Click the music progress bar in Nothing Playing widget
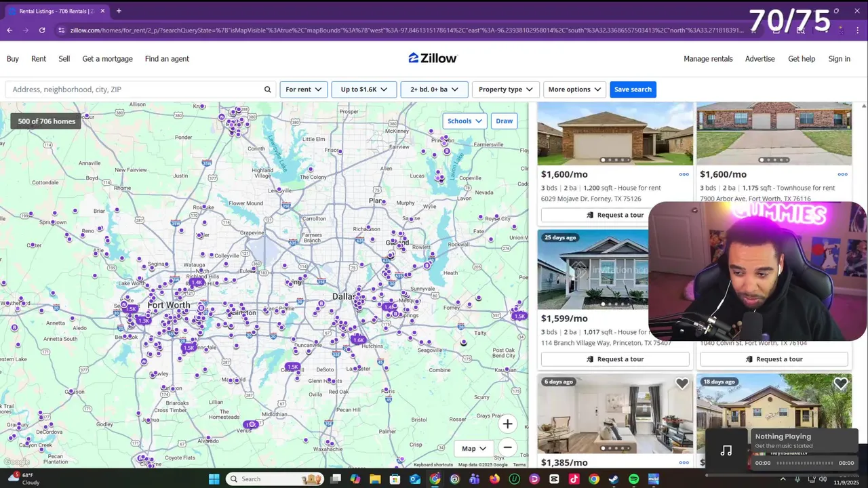Image resolution: width=868 pixels, height=488 pixels. coord(805,463)
